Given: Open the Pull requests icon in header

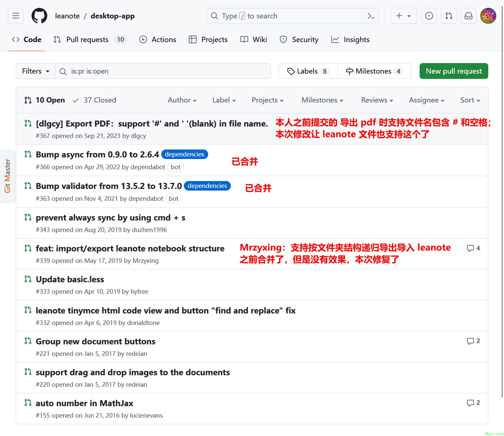Looking at the screenshot, I should coord(449,16).
